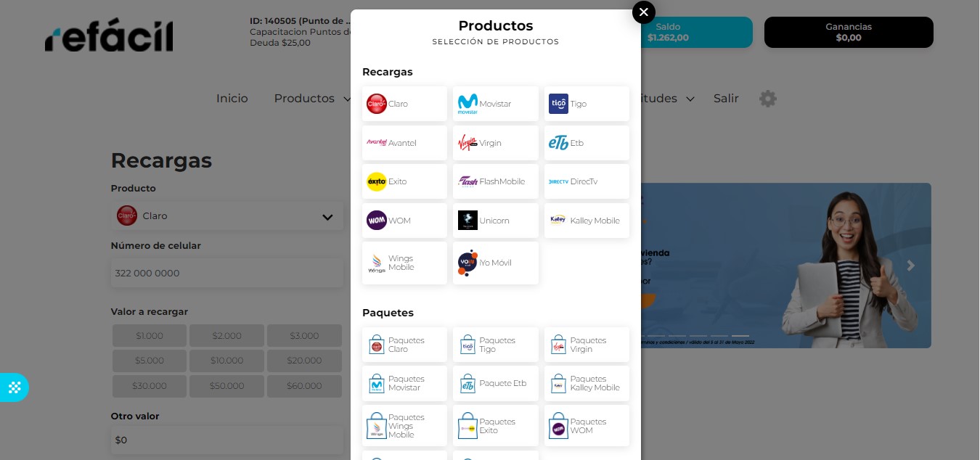This screenshot has width=980, height=460.
Task: Select the Movistar recarga tile
Action: tap(496, 104)
